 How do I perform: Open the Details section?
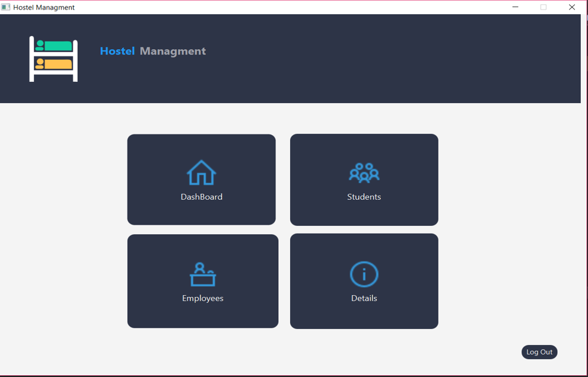click(364, 281)
